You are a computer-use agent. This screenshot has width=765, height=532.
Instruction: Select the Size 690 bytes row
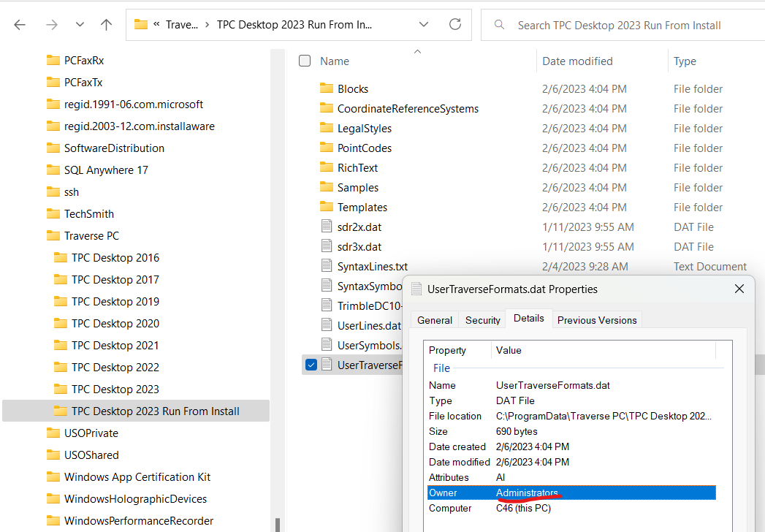pos(571,431)
